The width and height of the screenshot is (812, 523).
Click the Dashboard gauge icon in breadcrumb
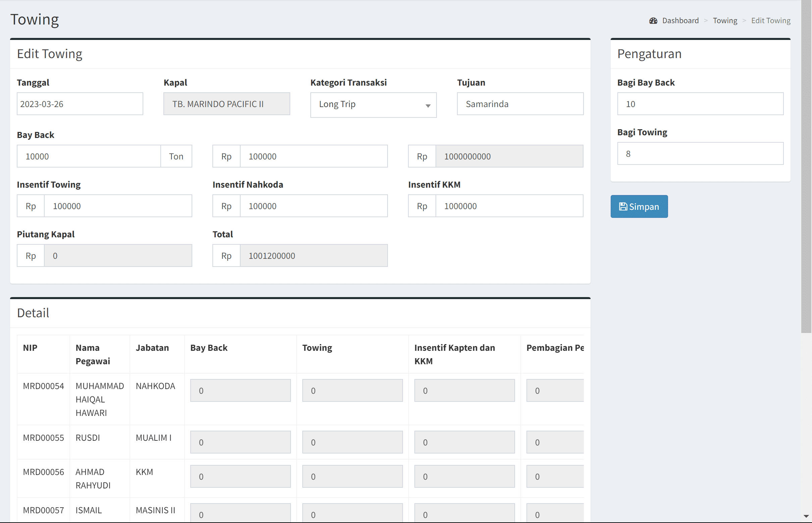click(653, 21)
